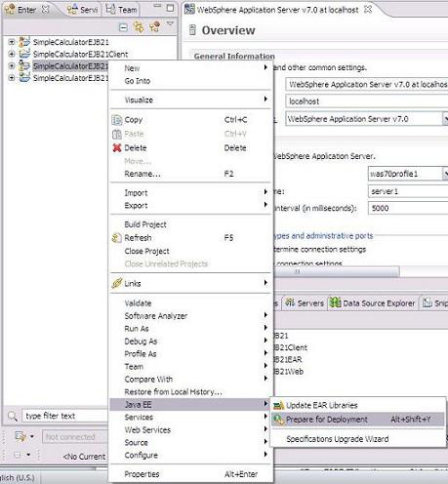The height and width of the screenshot is (484, 448).
Task: Click the Links icon in context menu
Action: 117,283
